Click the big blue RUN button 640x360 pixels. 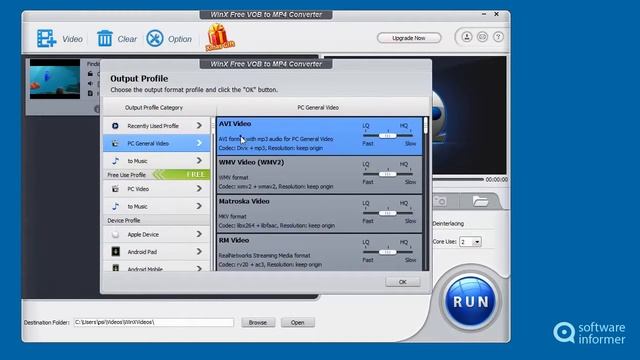(470, 302)
